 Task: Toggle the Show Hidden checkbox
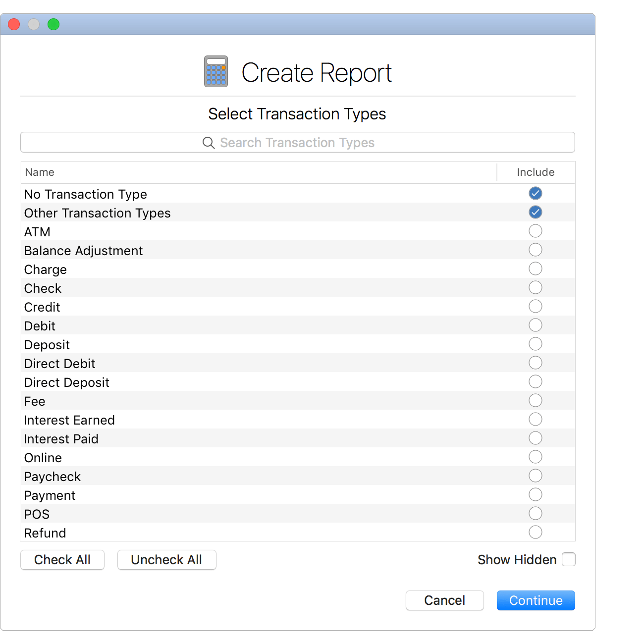569,559
